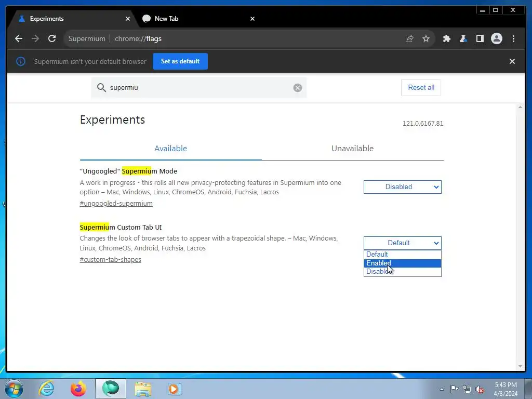Close the New Tab tab
The width and height of the screenshot is (532, 399).
point(252,19)
